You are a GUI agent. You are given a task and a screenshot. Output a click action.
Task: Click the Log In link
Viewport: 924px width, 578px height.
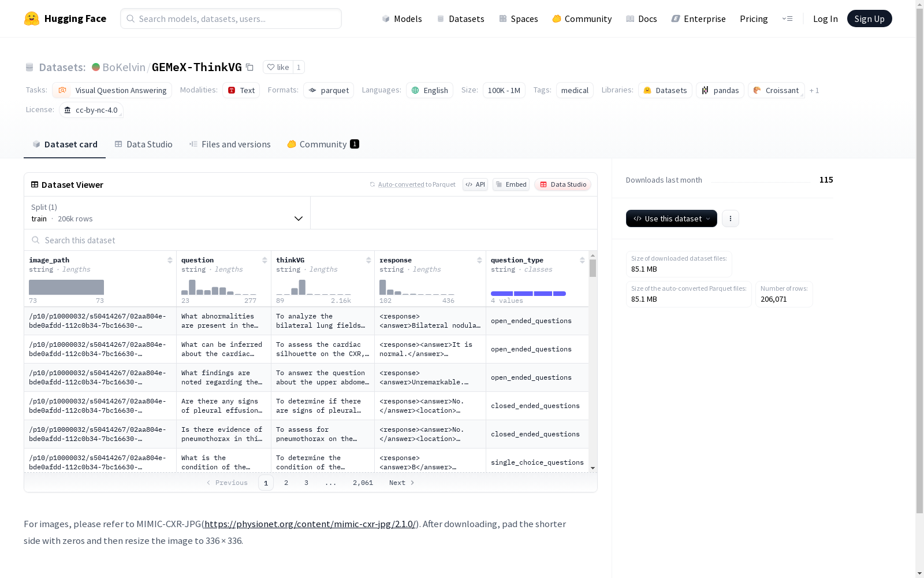click(825, 18)
